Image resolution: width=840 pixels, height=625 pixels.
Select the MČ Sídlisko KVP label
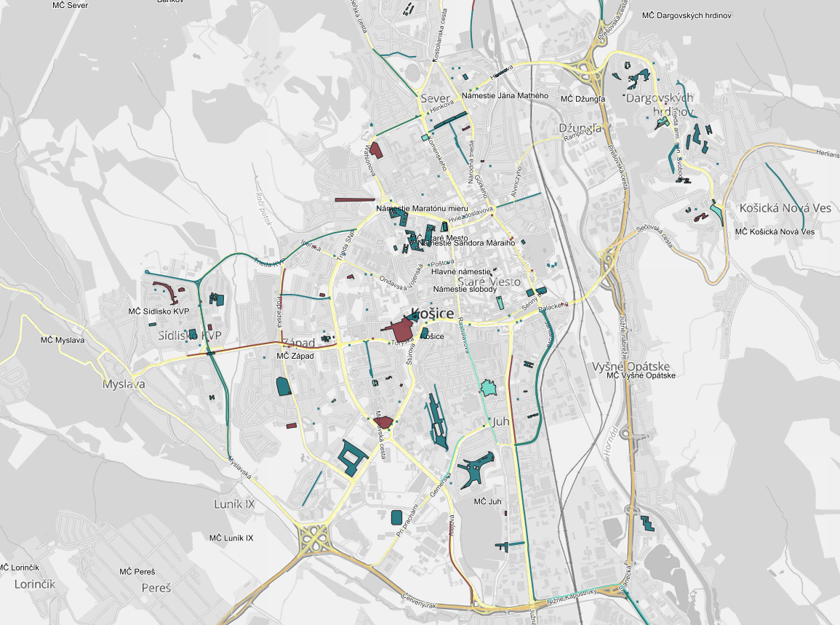point(159,311)
